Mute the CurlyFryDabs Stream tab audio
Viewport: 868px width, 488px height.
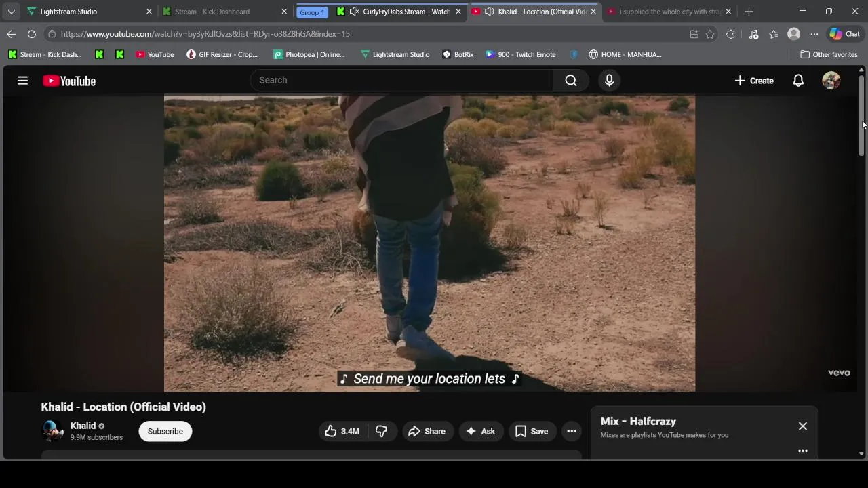tap(354, 12)
